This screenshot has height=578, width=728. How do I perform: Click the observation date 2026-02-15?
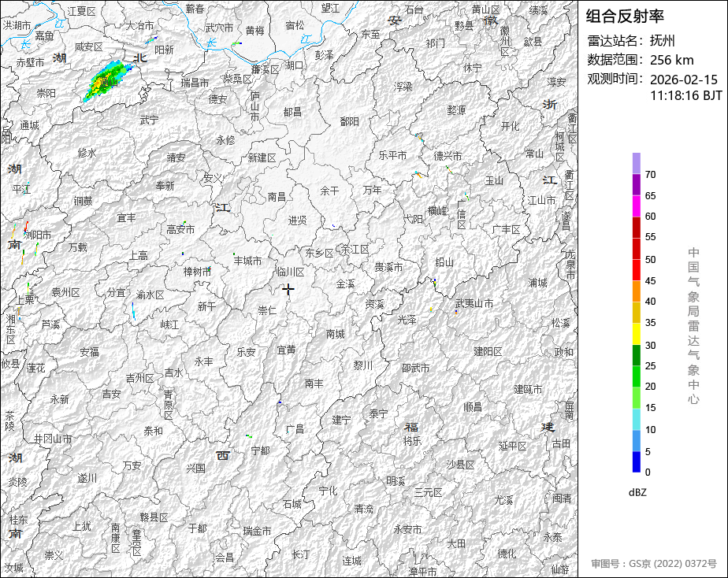[683, 80]
